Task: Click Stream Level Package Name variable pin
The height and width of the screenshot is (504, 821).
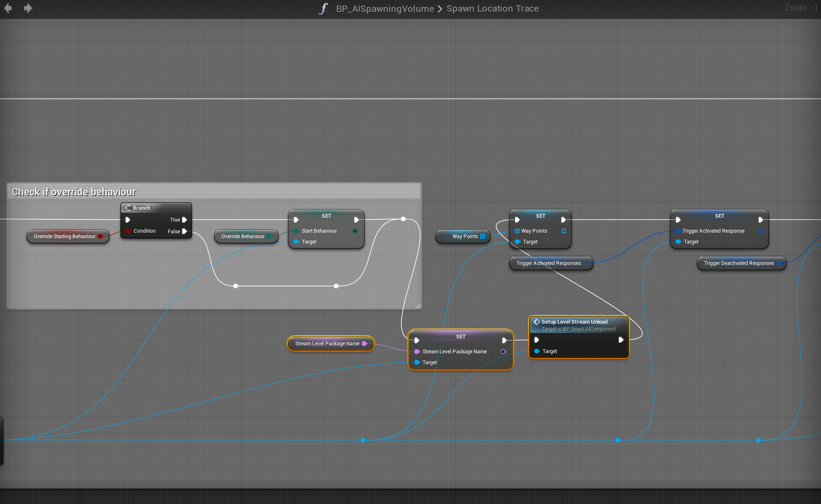Action: [x=364, y=344]
